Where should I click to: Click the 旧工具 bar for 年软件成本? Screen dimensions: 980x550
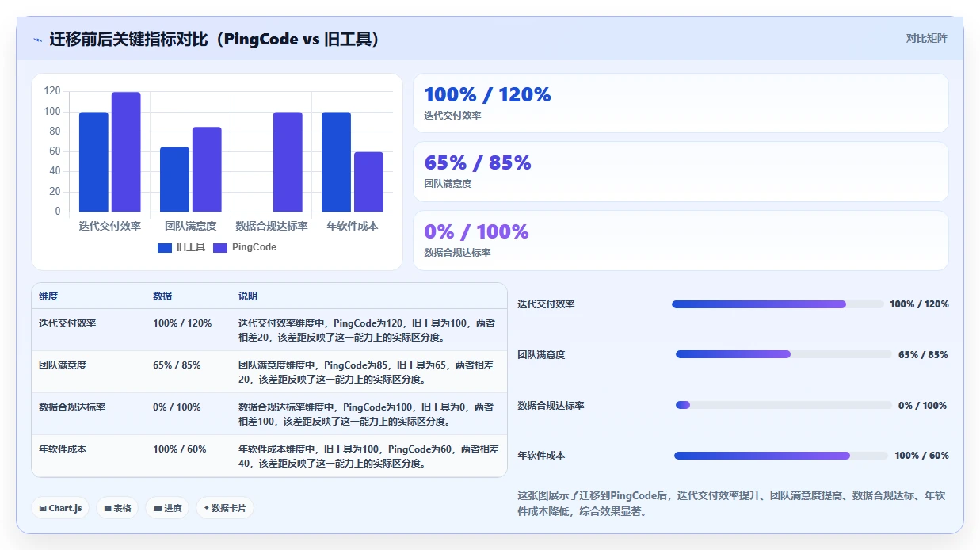click(336, 162)
